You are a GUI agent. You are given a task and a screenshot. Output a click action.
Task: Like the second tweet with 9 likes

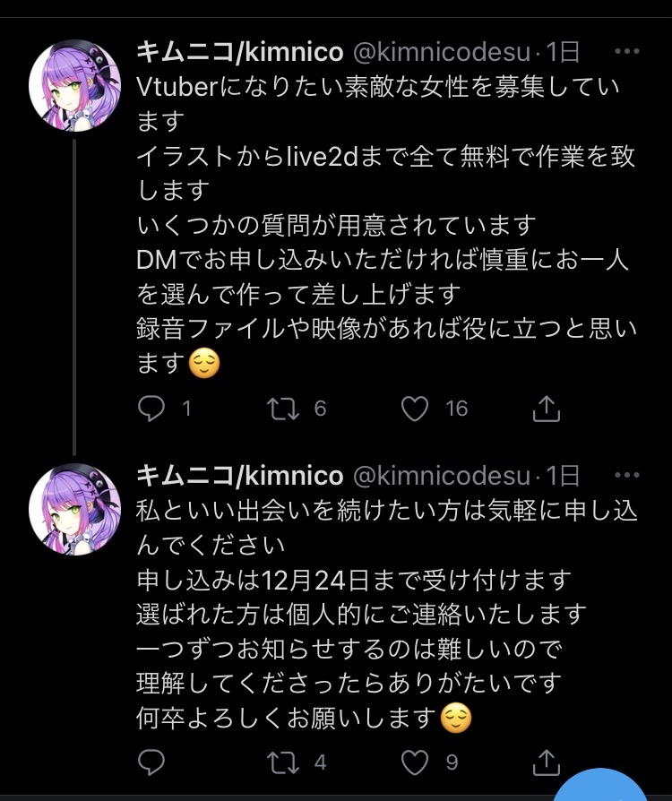point(415,762)
